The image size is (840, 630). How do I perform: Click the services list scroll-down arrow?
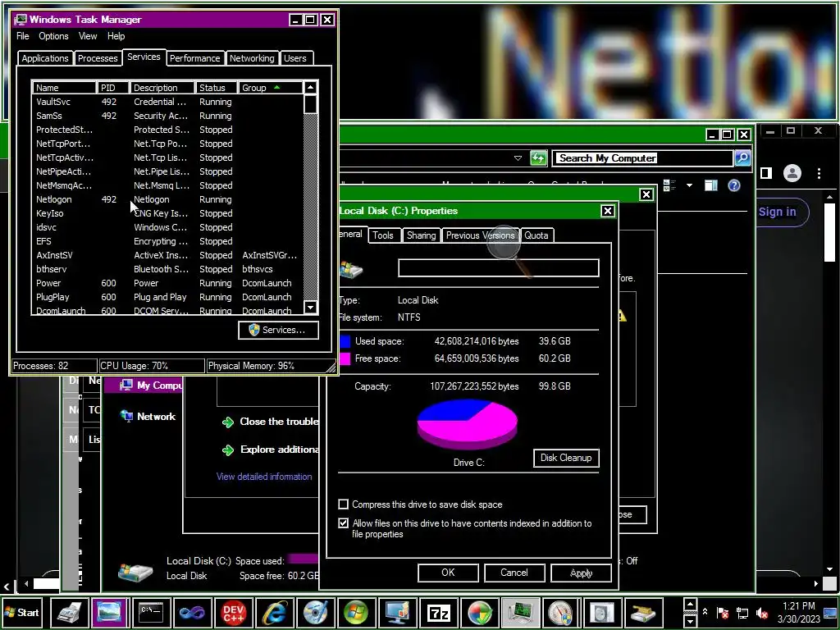311,308
